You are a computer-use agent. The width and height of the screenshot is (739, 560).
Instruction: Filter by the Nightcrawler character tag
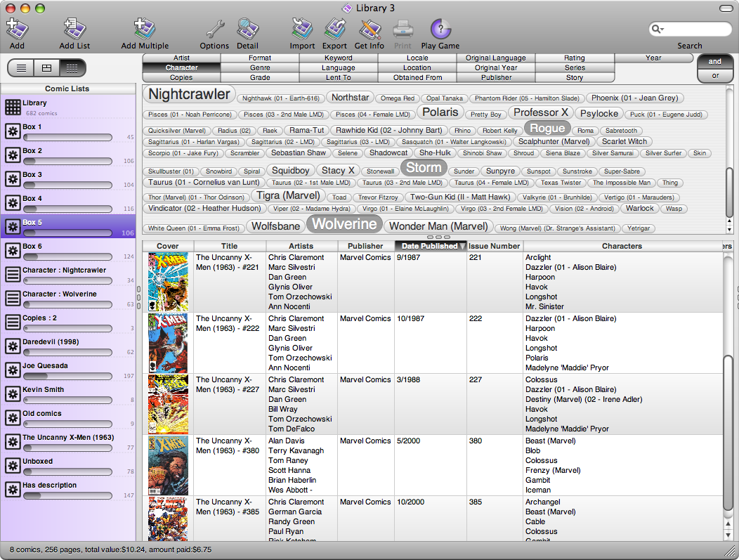click(x=189, y=94)
